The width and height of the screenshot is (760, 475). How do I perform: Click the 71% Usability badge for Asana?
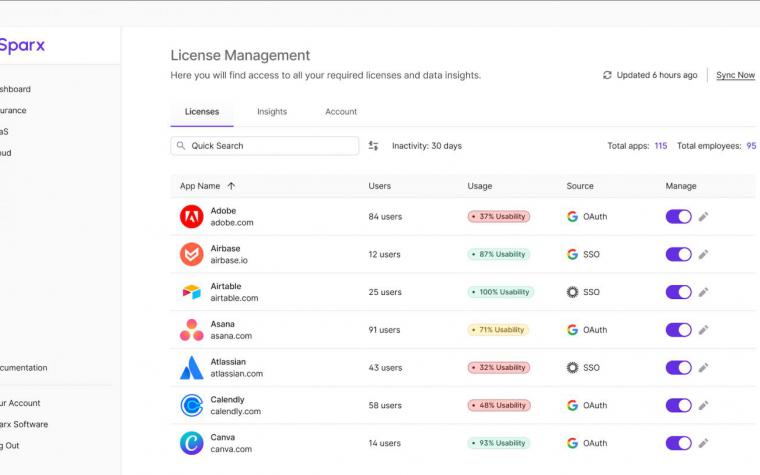pos(498,330)
